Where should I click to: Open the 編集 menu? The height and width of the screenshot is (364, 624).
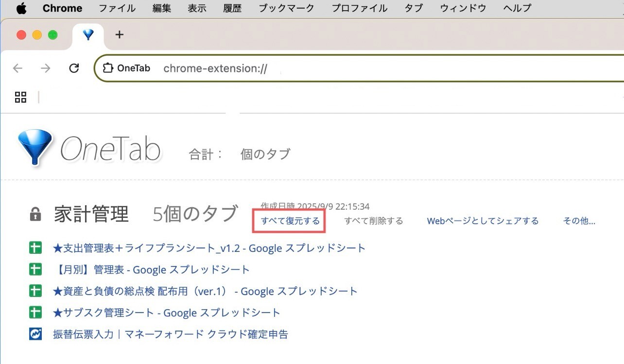(161, 8)
